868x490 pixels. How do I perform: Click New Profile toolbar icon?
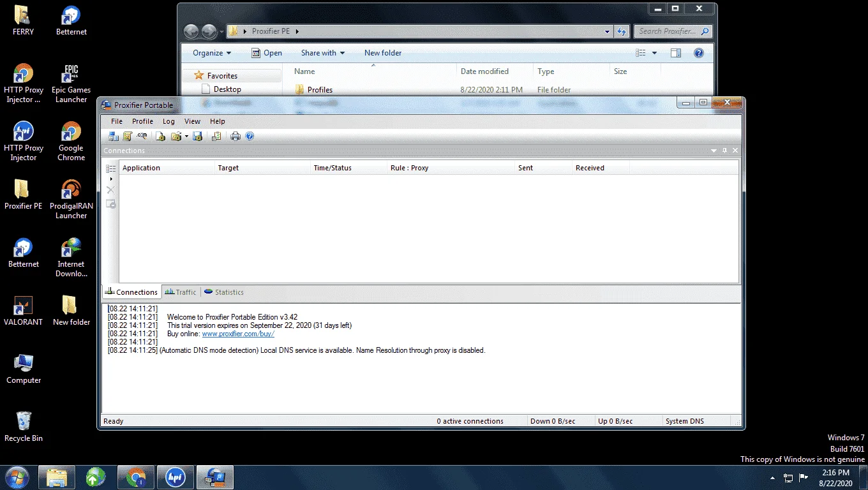[160, 136]
